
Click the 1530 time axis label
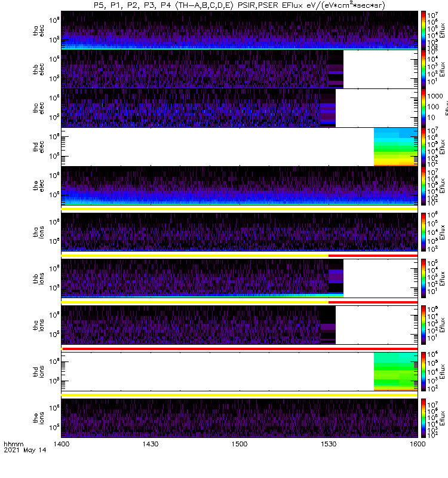coord(329,444)
